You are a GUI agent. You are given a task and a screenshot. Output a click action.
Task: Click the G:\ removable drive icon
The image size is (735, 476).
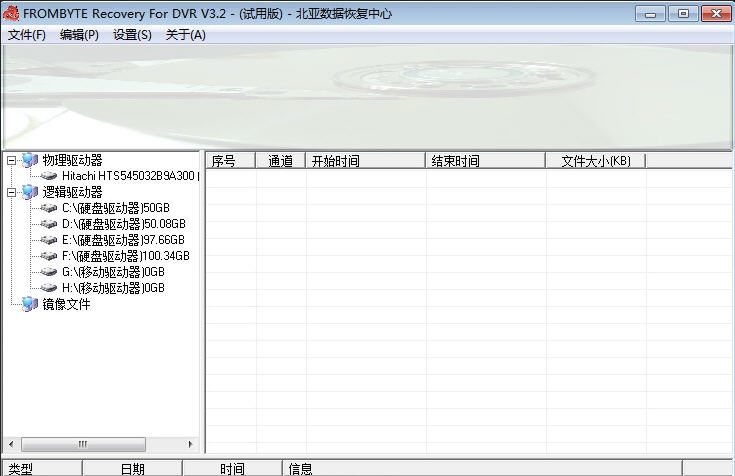point(49,272)
